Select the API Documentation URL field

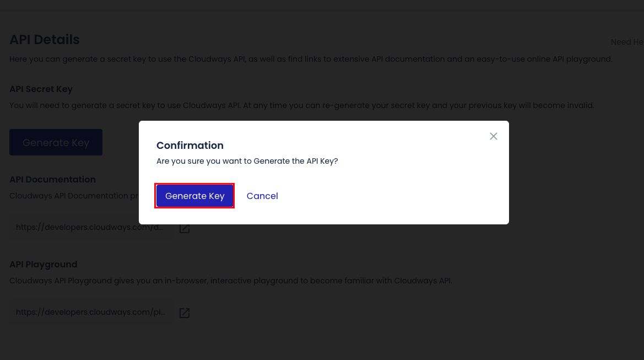(91, 227)
